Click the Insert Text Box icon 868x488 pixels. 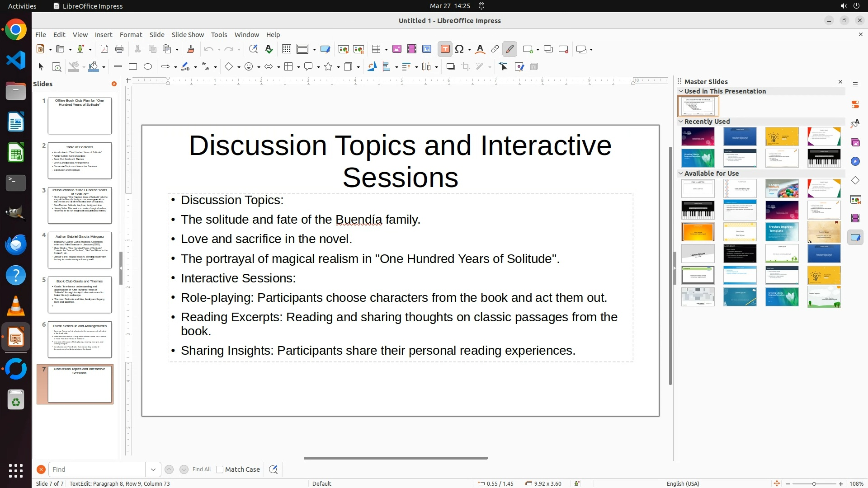point(445,49)
